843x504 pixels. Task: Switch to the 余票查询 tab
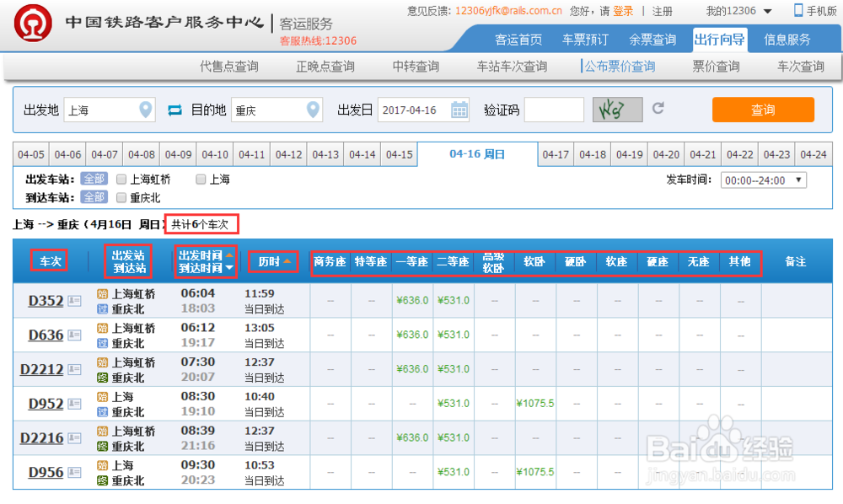pos(653,39)
